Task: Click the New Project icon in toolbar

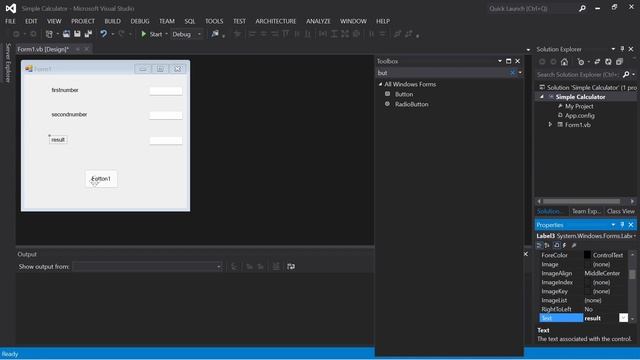Action: pyautogui.click(x=49, y=34)
